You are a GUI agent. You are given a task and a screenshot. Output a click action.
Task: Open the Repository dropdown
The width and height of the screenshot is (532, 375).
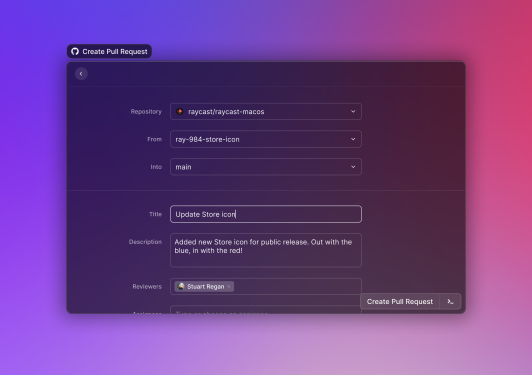pos(266,112)
